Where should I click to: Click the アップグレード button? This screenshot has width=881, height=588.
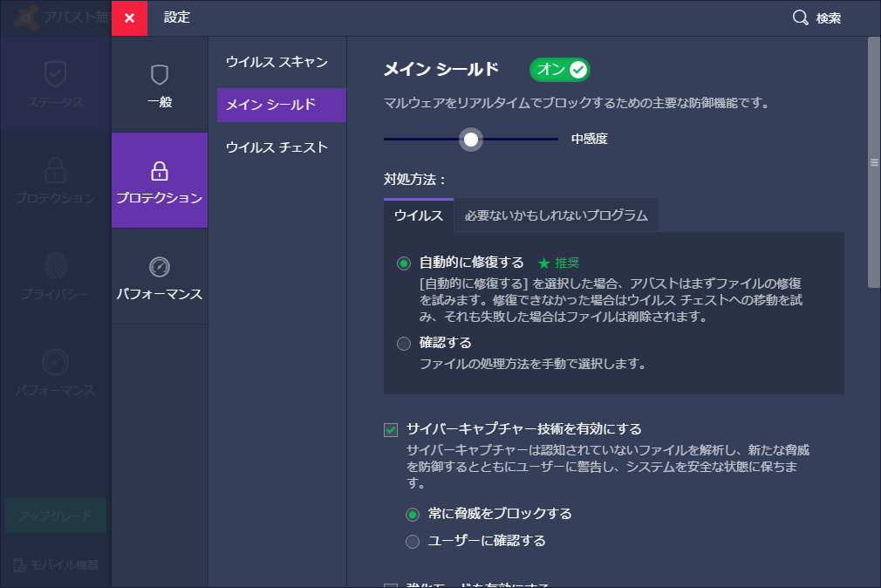click(55, 516)
